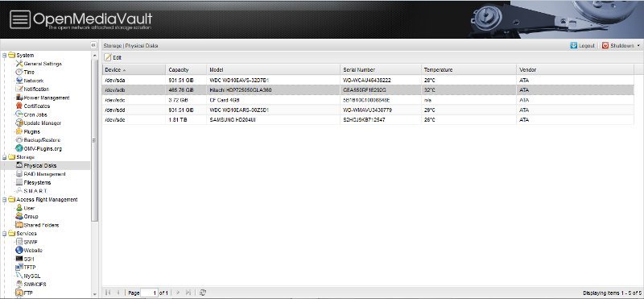Open SMB/CIFS service icon
Screen dimensions: 644x299
tap(19, 284)
